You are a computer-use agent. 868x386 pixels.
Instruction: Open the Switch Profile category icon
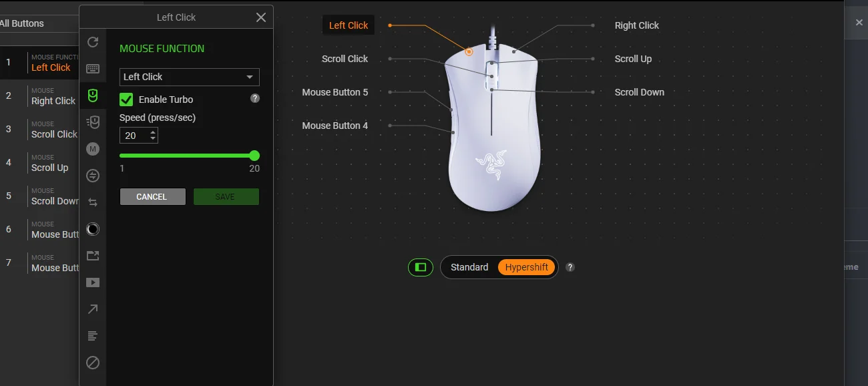click(x=93, y=202)
